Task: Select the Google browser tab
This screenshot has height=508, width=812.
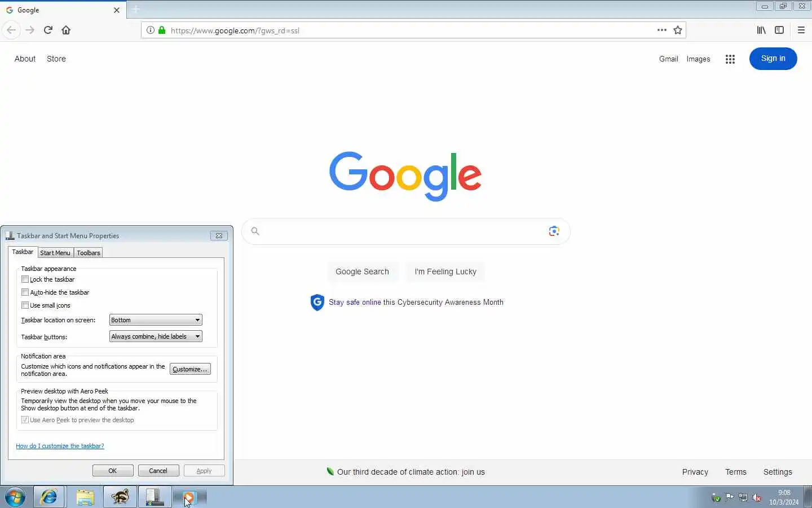Action: pos(63,10)
